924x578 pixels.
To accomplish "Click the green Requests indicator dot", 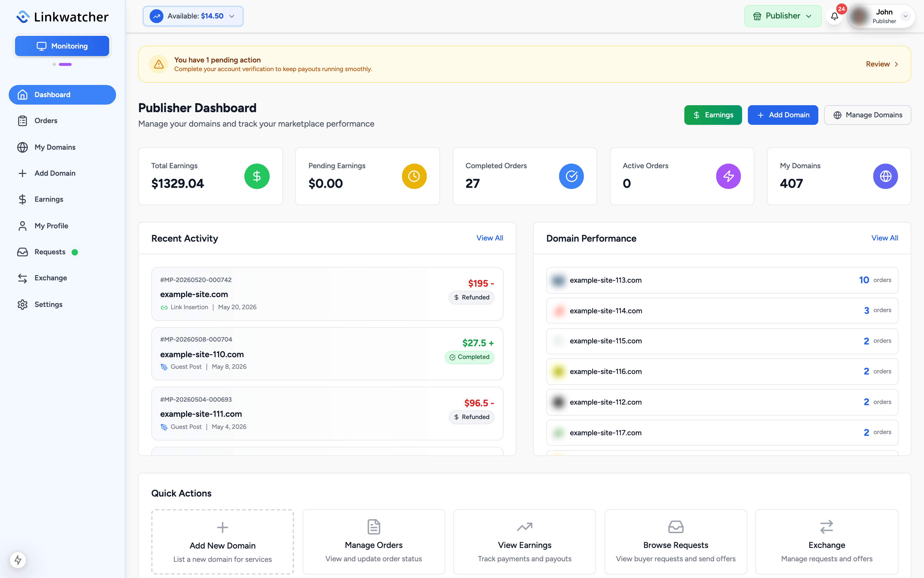I will [75, 252].
